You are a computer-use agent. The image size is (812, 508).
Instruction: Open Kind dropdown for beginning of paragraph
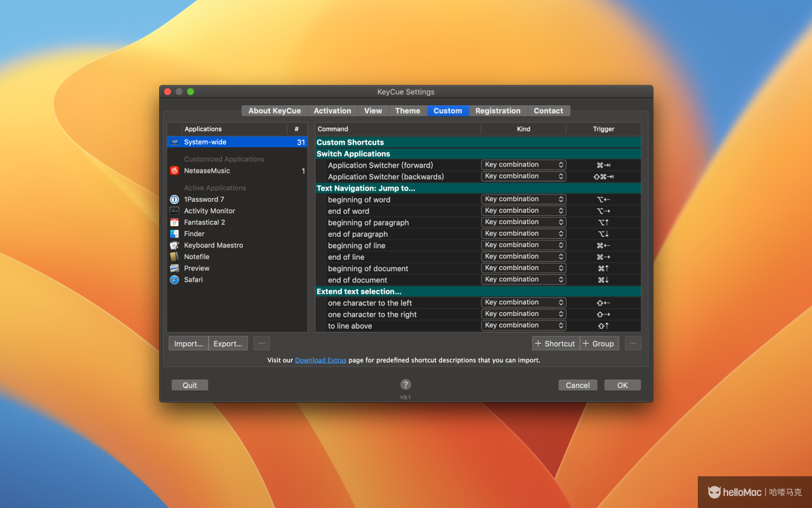click(523, 222)
